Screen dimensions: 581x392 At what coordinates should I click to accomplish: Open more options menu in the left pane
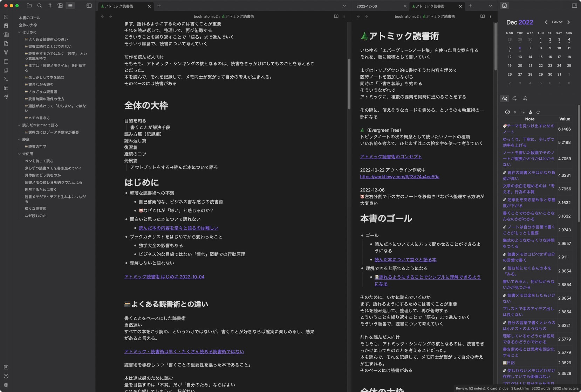(344, 16)
